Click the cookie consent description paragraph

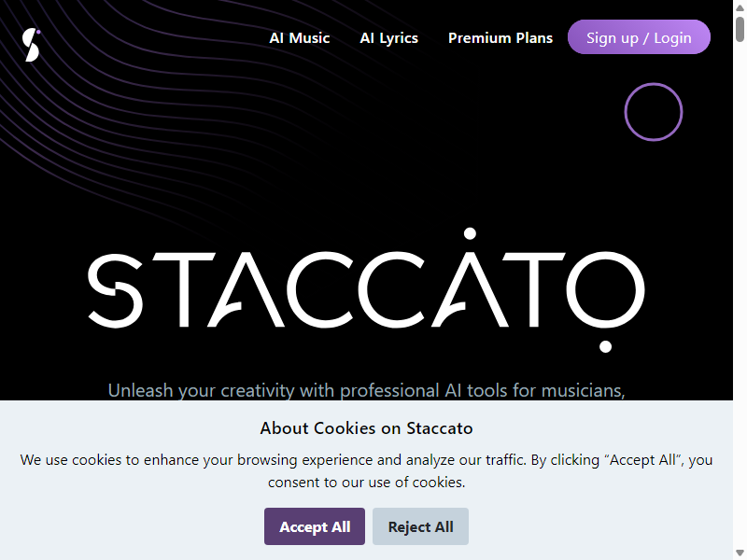click(366, 471)
